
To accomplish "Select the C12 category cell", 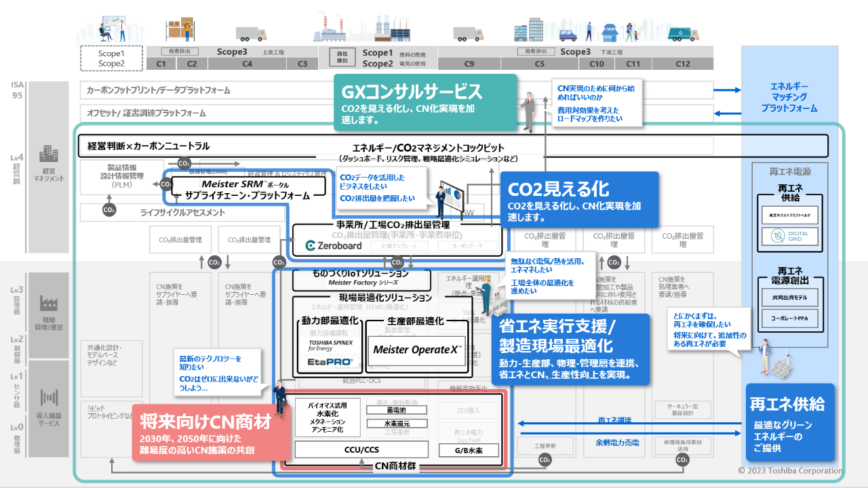I will click(x=683, y=64).
